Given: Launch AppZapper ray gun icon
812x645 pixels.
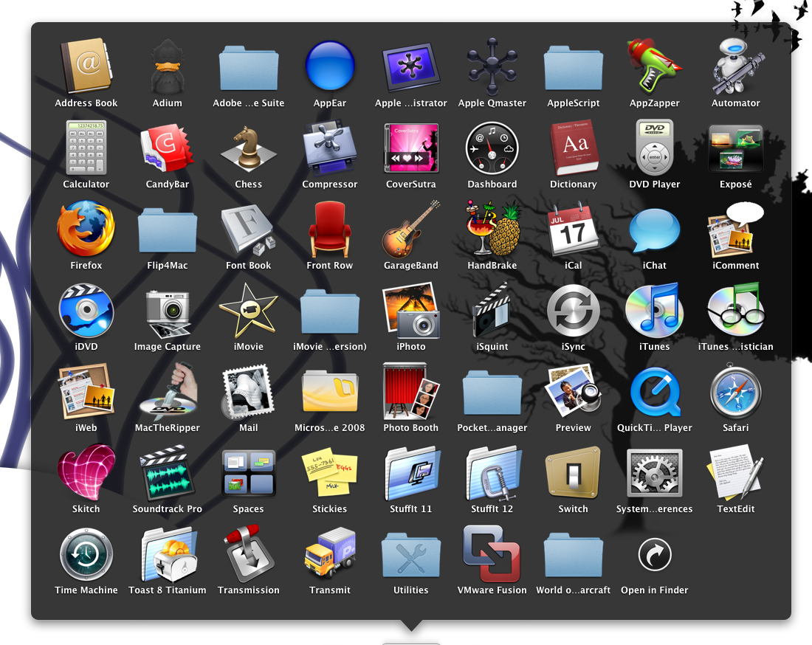Looking at the screenshot, I should click(655, 66).
